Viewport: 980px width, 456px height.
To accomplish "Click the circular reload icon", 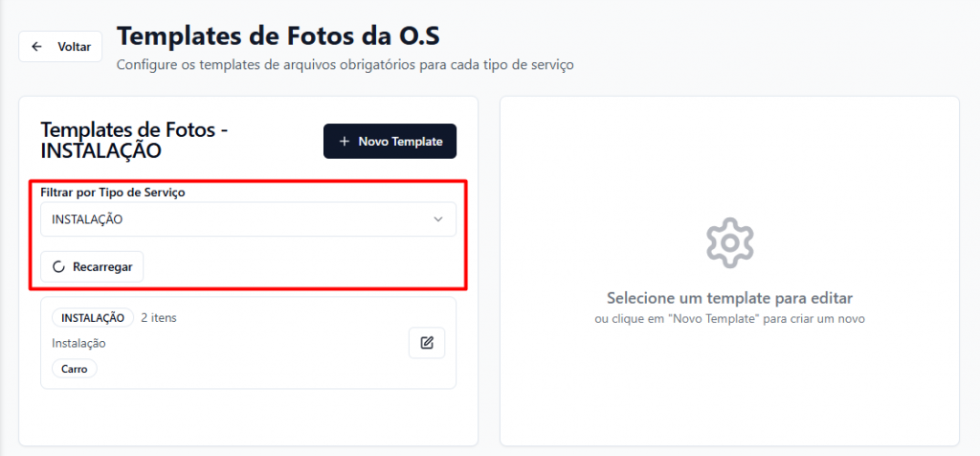I will point(59,266).
